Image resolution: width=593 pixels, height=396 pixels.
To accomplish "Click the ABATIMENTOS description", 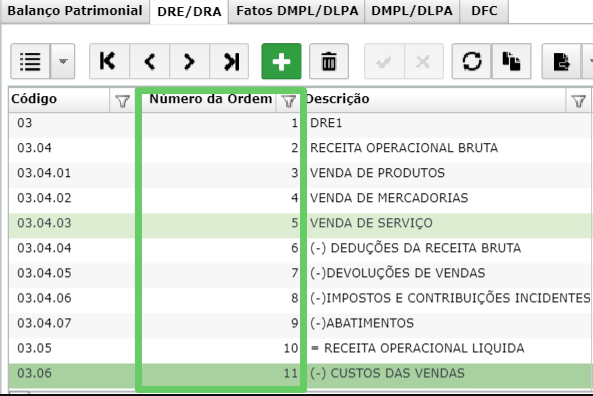I will coord(362,323).
